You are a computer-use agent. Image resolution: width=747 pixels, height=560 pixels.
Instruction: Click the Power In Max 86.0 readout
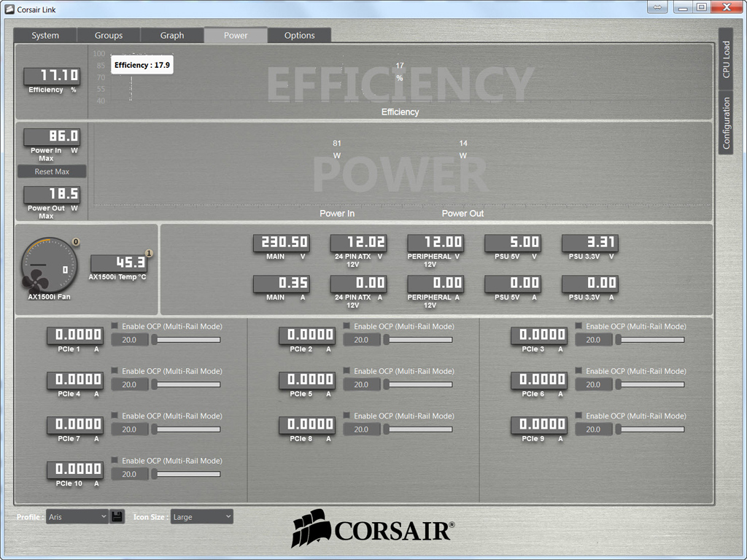point(52,136)
